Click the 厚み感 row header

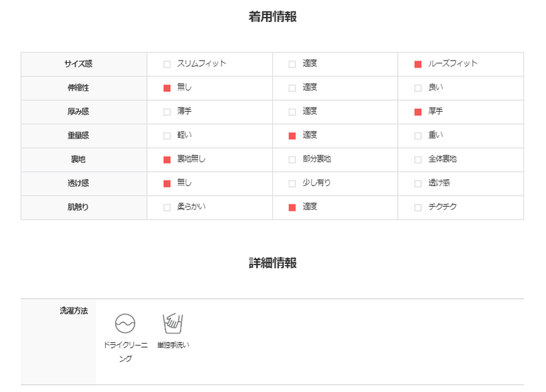click(84, 112)
